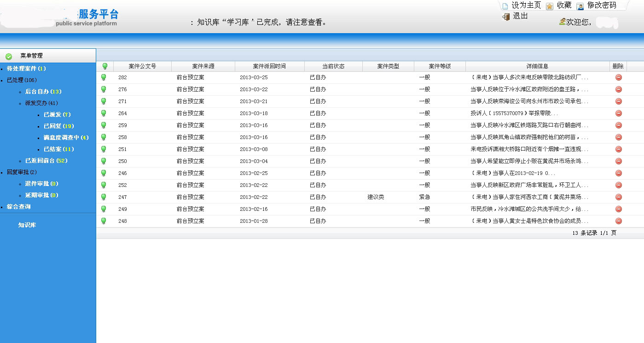Click green bulb icon of case 247
The width and height of the screenshot is (644, 343).
tap(104, 197)
